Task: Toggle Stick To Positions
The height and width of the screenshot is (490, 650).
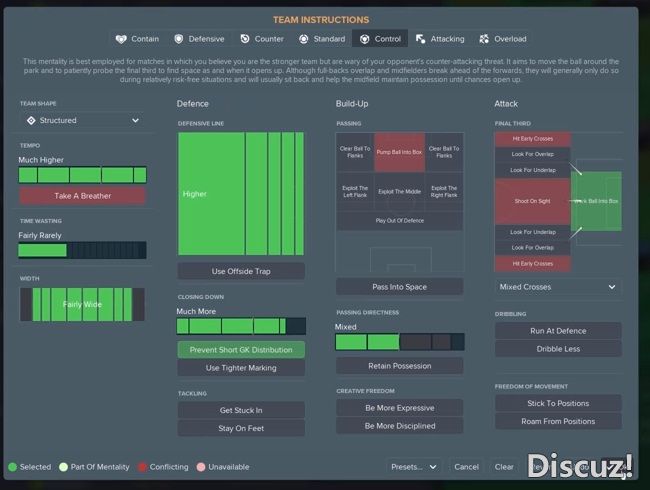Action: coord(558,403)
